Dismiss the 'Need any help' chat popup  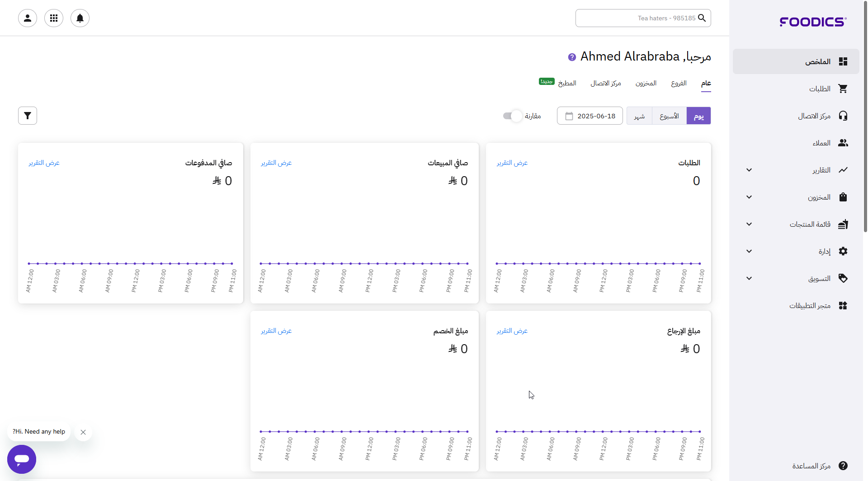click(x=83, y=432)
